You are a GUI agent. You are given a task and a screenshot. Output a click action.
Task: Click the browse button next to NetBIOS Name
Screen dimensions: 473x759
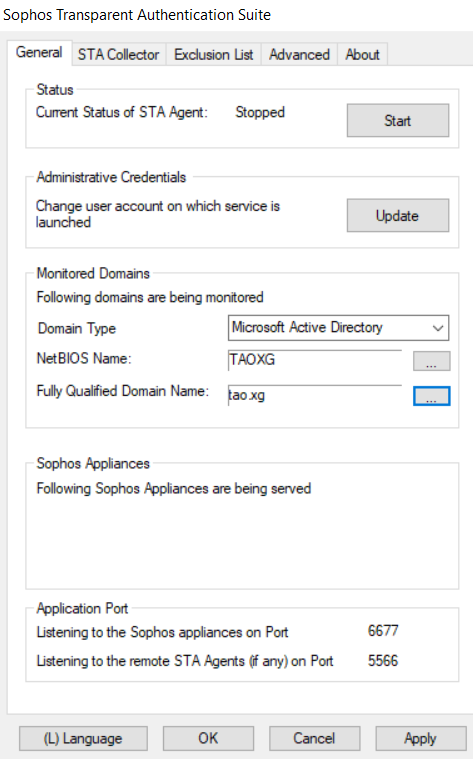(x=431, y=361)
